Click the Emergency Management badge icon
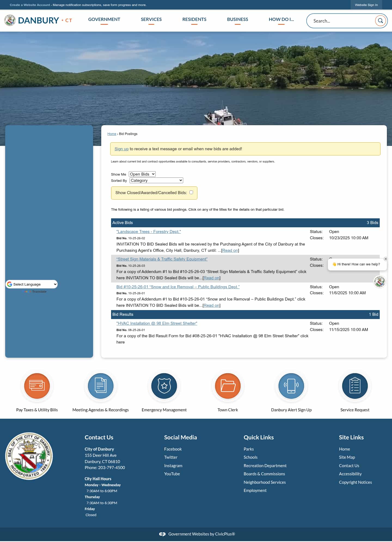Image resolution: width=392 pixels, height=542 pixels. tap(164, 386)
